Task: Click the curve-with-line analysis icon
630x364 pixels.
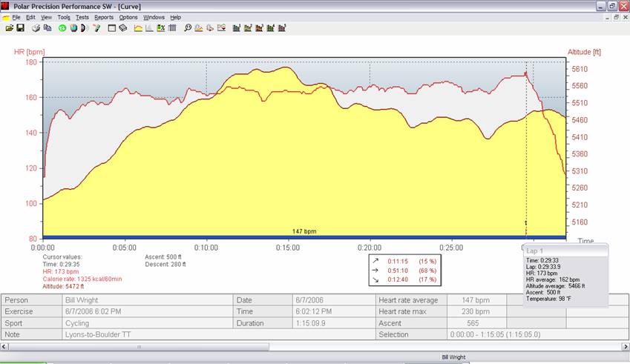Action: pos(198,28)
